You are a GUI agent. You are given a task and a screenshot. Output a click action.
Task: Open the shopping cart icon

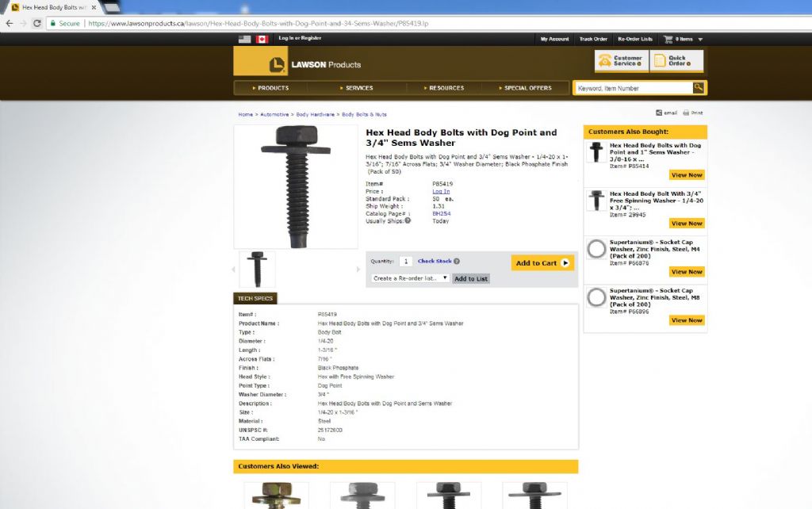coord(668,39)
